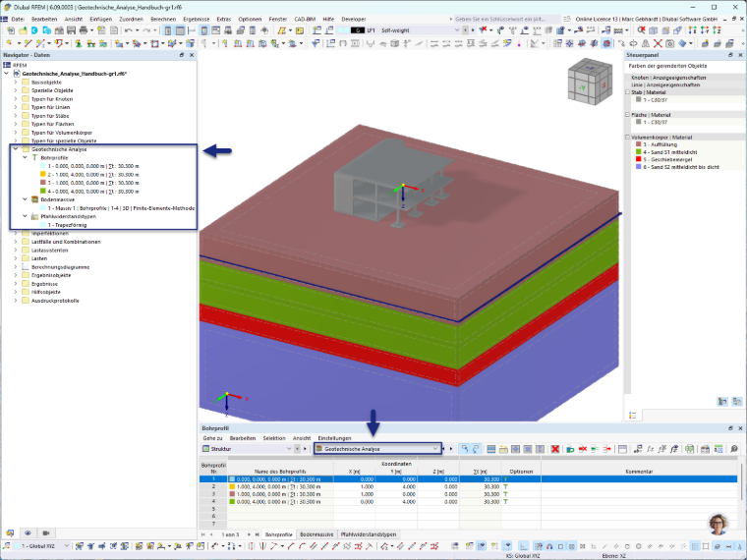Expand the Basisobjekte folder
This screenshot has height=560, width=747.
coord(16,82)
